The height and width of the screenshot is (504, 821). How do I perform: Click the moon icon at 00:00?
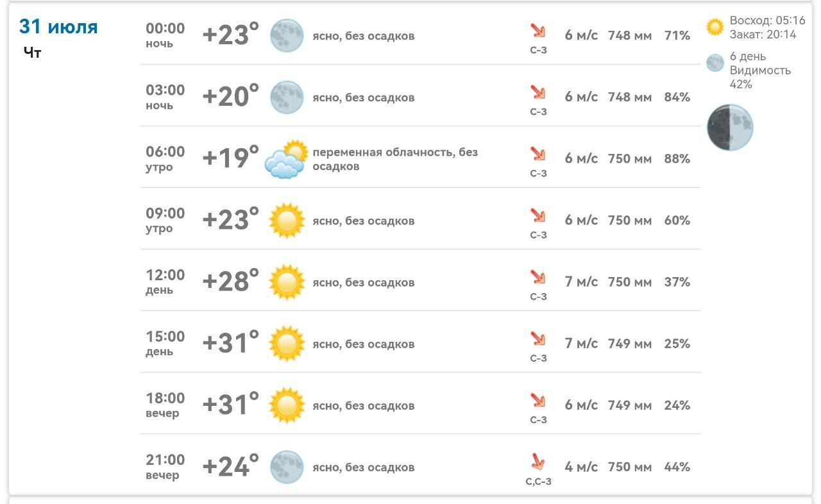[287, 36]
